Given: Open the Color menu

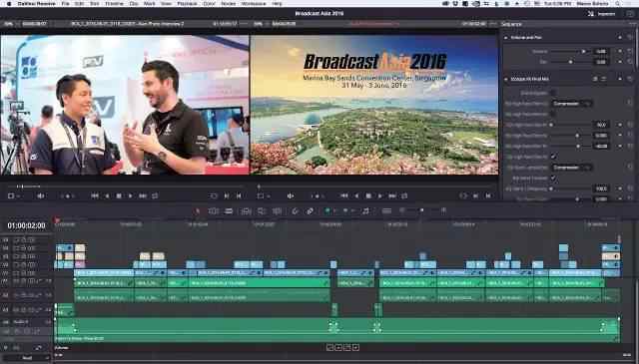Looking at the screenshot, I should pos(209,3).
